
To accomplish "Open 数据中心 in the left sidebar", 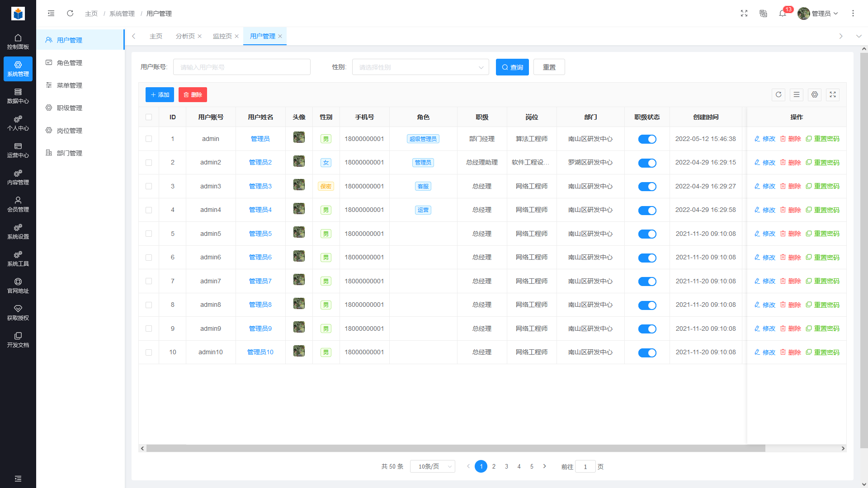I will (x=18, y=96).
